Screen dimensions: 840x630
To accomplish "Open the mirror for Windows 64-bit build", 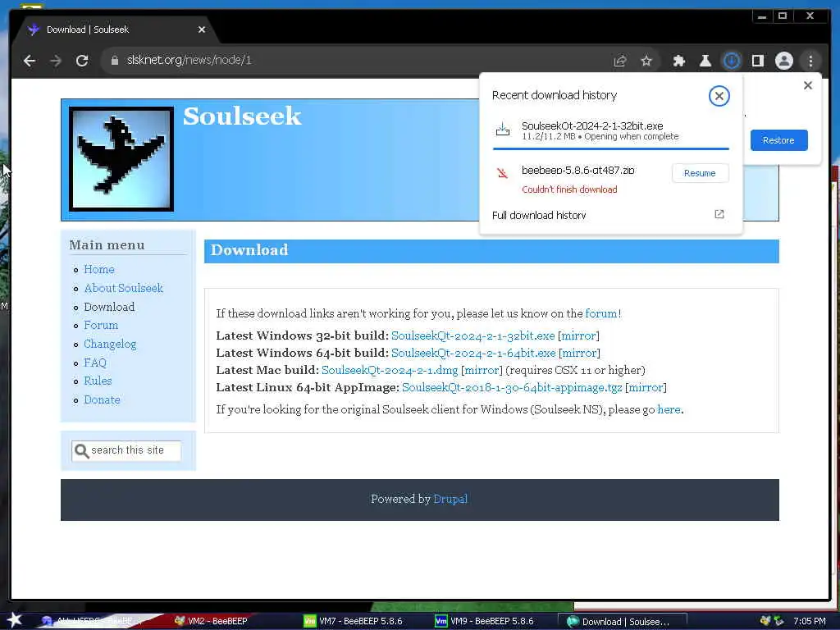I will pos(579,353).
